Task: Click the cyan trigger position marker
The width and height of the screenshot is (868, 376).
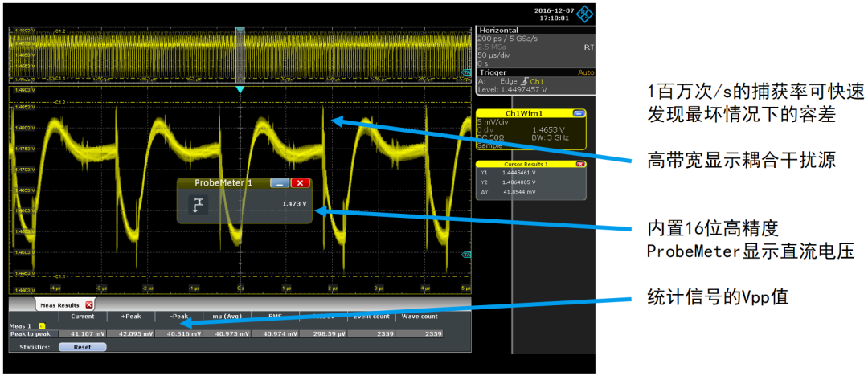Action: pyautogui.click(x=240, y=89)
